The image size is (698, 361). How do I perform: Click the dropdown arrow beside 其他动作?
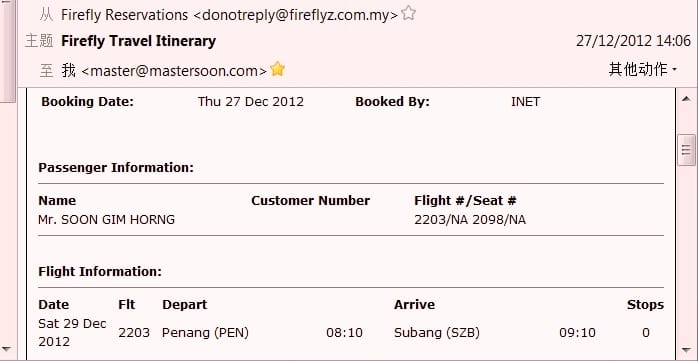[x=674, y=70]
